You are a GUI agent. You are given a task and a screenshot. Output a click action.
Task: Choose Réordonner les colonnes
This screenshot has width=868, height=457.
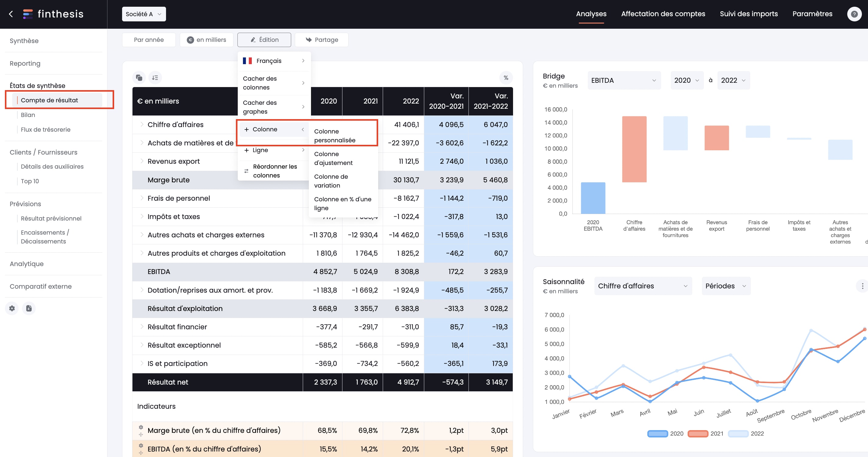274,171
